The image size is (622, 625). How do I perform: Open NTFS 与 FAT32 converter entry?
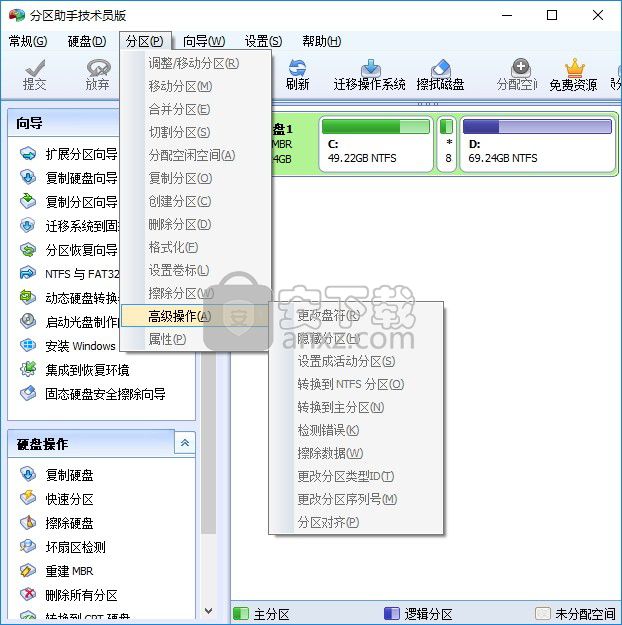point(69,274)
